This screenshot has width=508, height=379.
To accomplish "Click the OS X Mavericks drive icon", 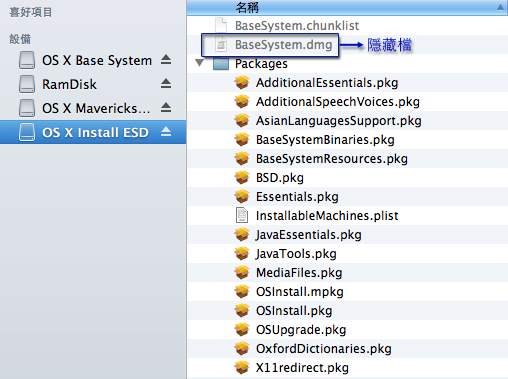I will coord(27,108).
